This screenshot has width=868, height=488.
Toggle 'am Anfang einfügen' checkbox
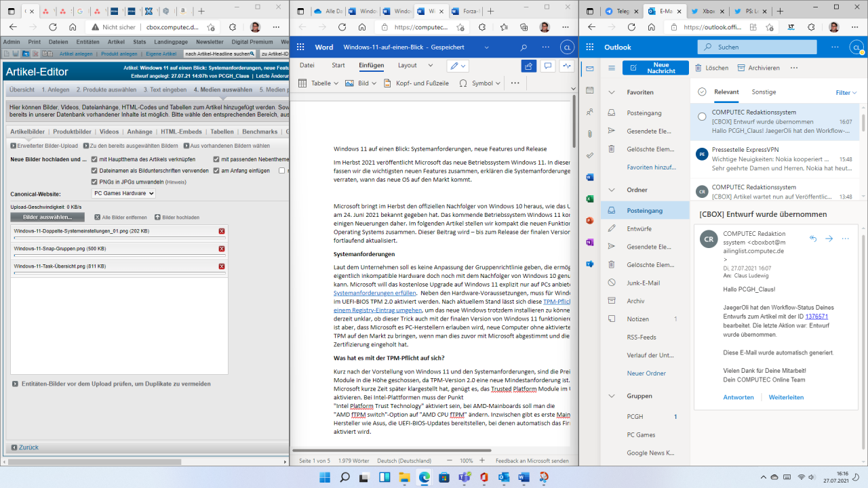[216, 171]
